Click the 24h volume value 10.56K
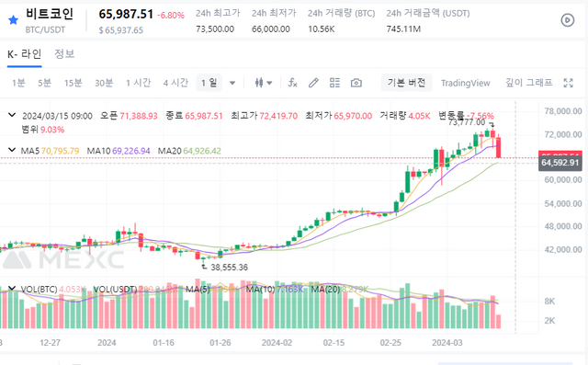 coord(322,29)
